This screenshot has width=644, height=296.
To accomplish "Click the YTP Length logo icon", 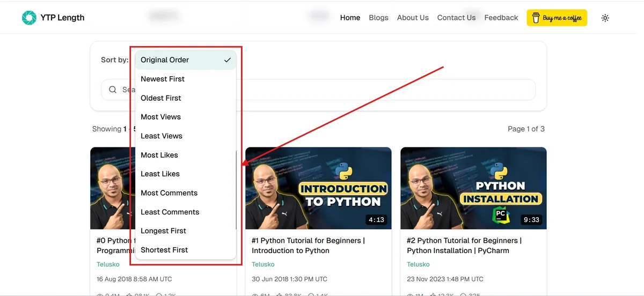I will pos(29,18).
